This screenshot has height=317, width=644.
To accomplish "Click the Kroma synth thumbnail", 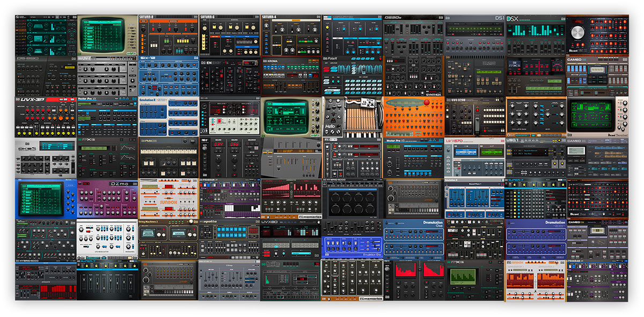I will pyautogui.click(x=291, y=75).
